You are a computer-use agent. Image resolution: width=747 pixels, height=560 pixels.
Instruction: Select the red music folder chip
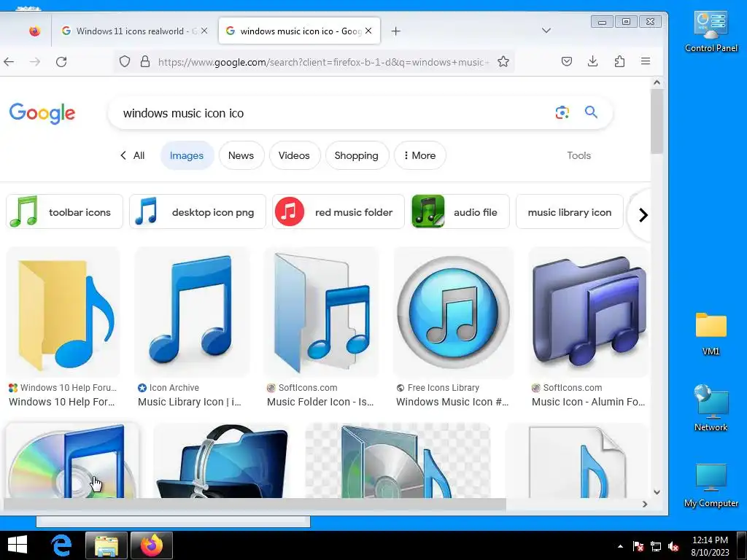click(x=338, y=212)
